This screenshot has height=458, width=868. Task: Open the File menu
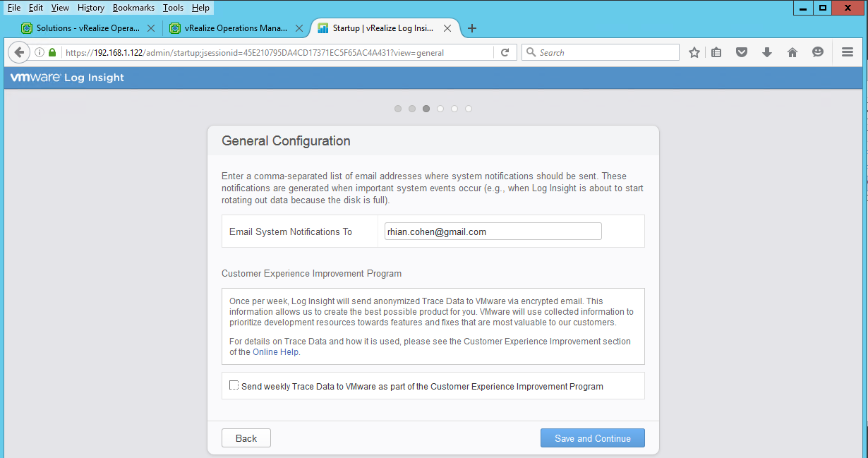(13, 8)
